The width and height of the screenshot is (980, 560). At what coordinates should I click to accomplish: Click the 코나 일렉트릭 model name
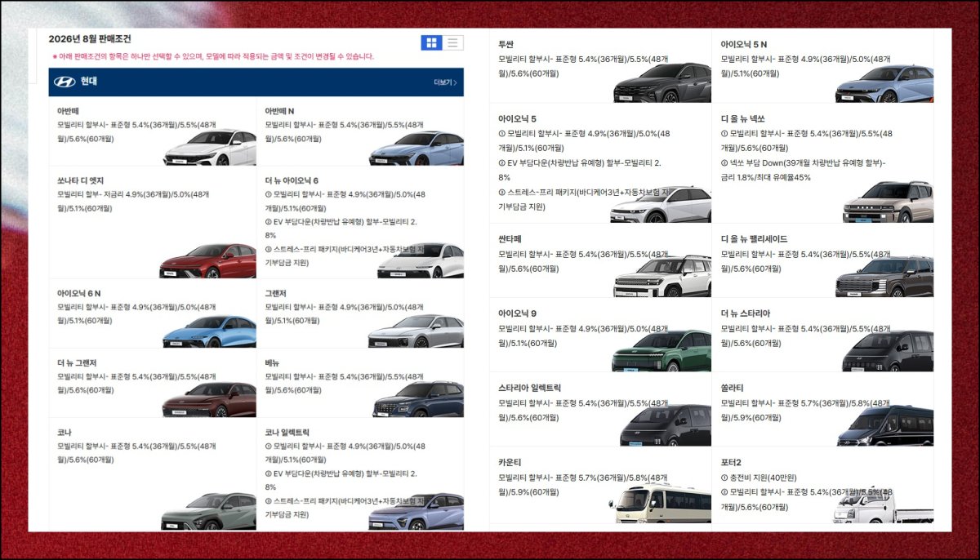287,432
